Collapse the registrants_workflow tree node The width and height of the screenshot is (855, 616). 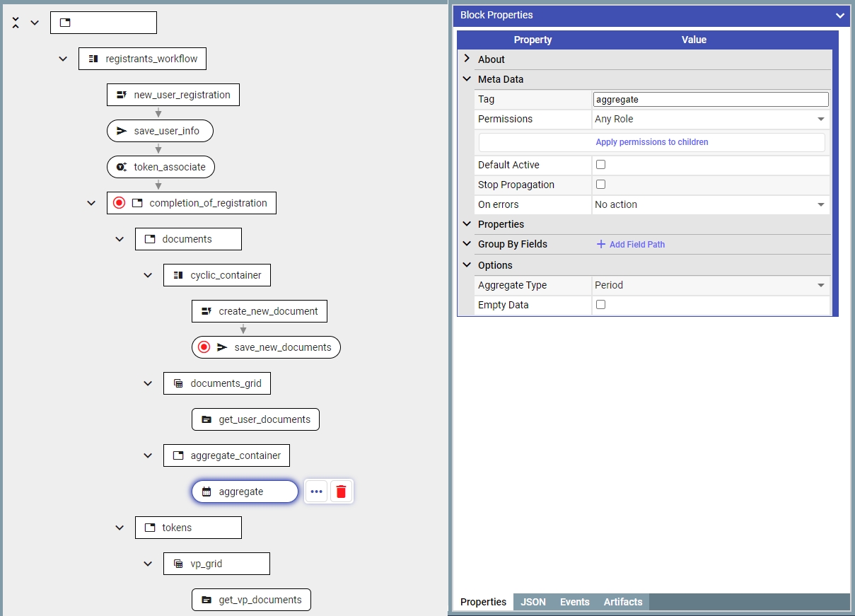pyautogui.click(x=63, y=59)
